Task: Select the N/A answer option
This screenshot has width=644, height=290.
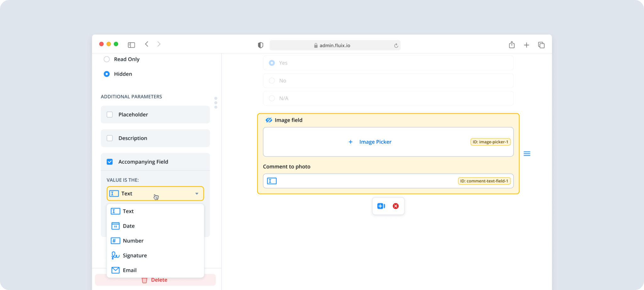Action: pyautogui.click(x=271, y=98)
